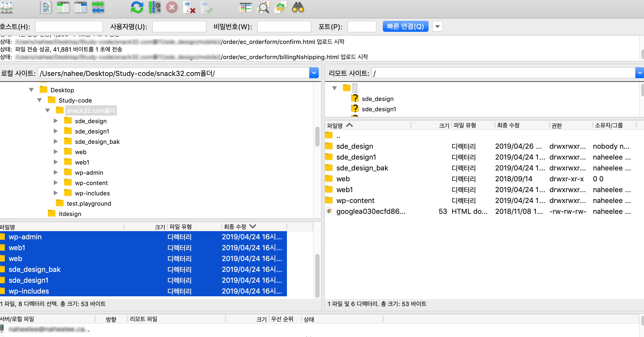Click the process transfer queue icon

tap(154, 7)
